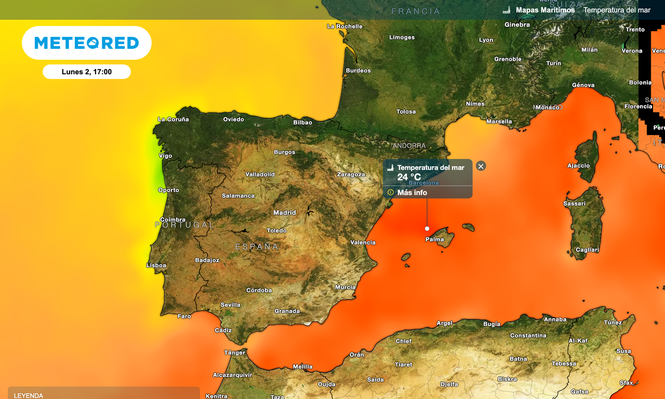Click the Marsella city label
Screen dimensions: 665x399
(x=499, y=122)
